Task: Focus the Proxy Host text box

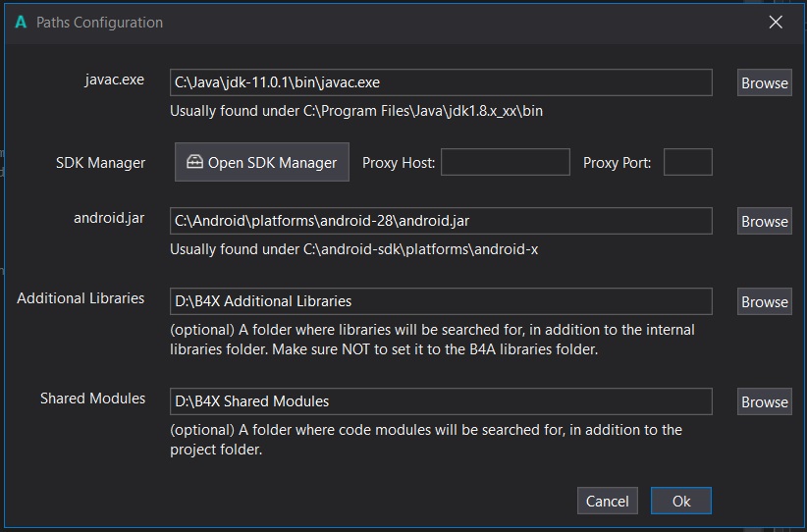Action: tap(505, 163)
